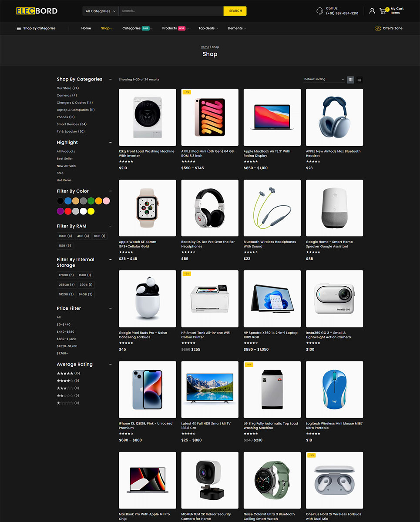Open the Apple MacBook Air product thumbnail

(272, 117)
